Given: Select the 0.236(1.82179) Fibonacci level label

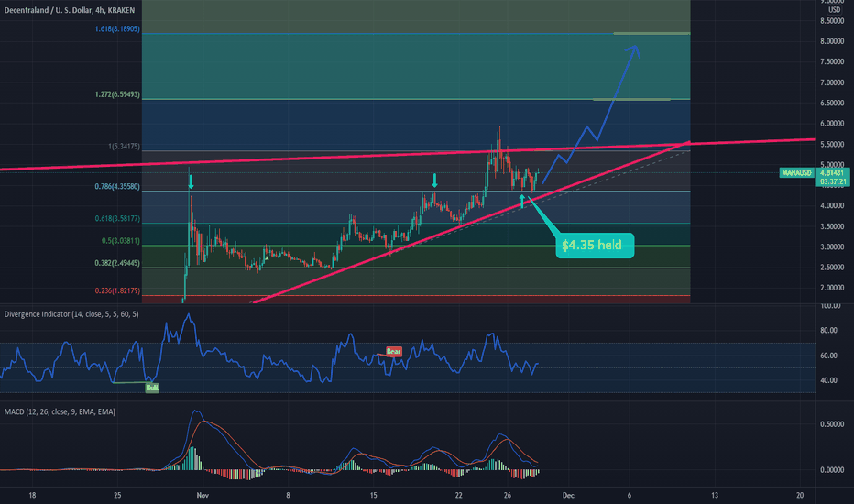Looking at the screenshot, I should tap(117, 291).
